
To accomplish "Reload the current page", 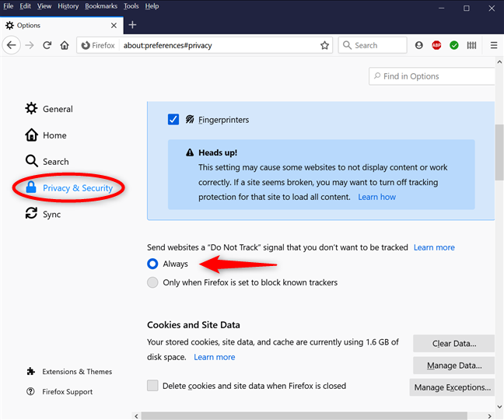I will [47, 45].
